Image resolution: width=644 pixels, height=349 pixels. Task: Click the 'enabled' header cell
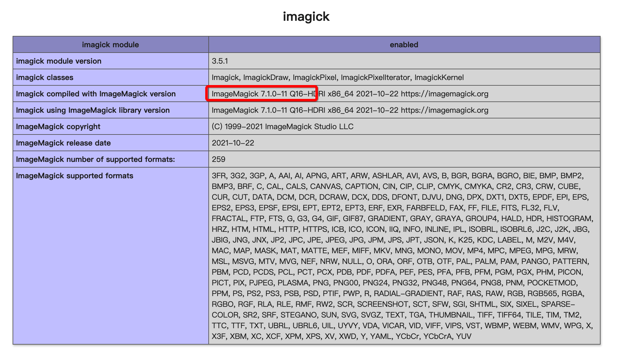[404, 44]
